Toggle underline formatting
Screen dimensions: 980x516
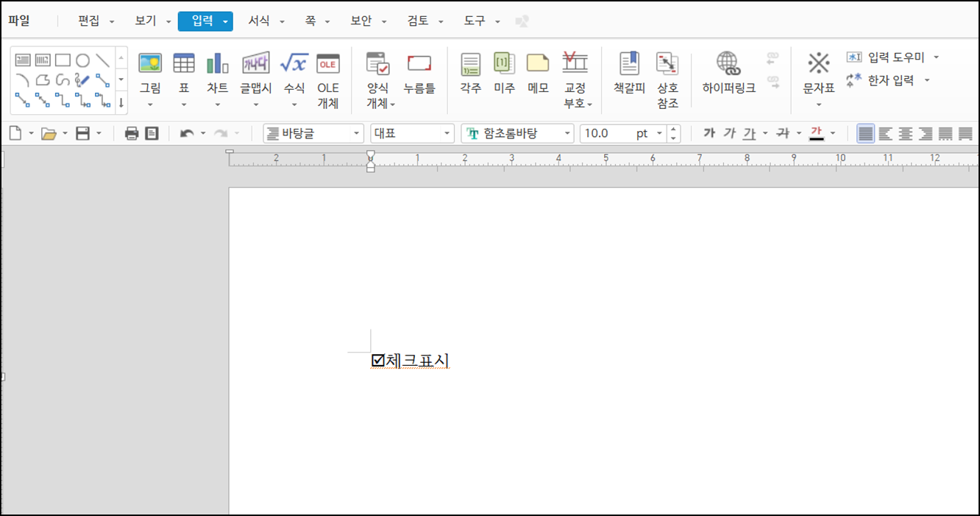click(748, 133)
